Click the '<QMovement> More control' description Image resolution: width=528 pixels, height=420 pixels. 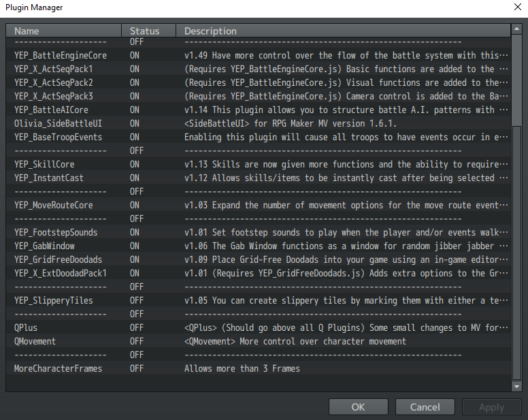(x=295, y=341)
